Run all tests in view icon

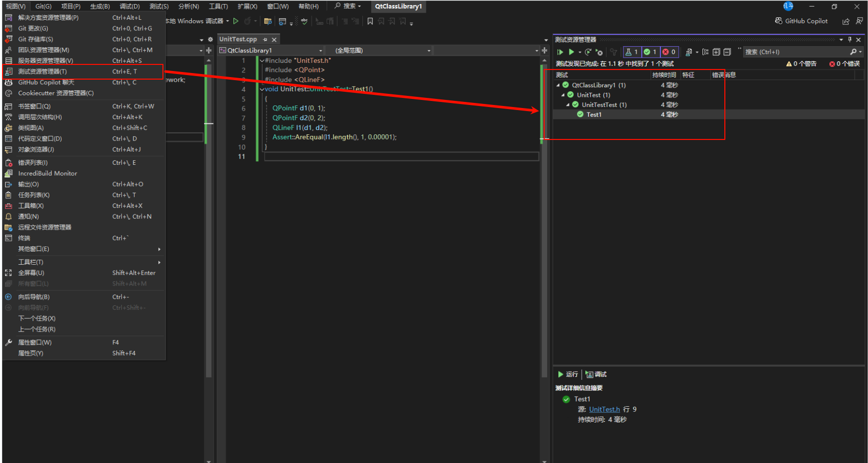560,52
